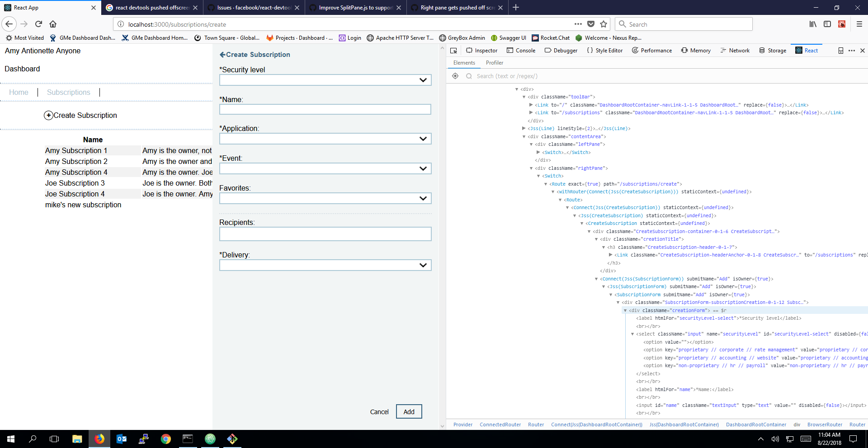
Task: Collapse the div className contentArea node
Action: [524, 136]
